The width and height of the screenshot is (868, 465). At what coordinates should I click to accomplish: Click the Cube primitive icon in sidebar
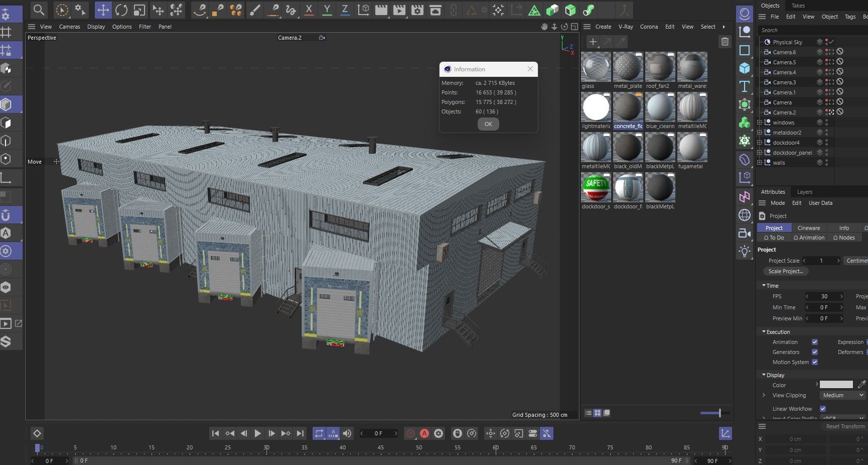pyautogui.click(x=745, y=68)
